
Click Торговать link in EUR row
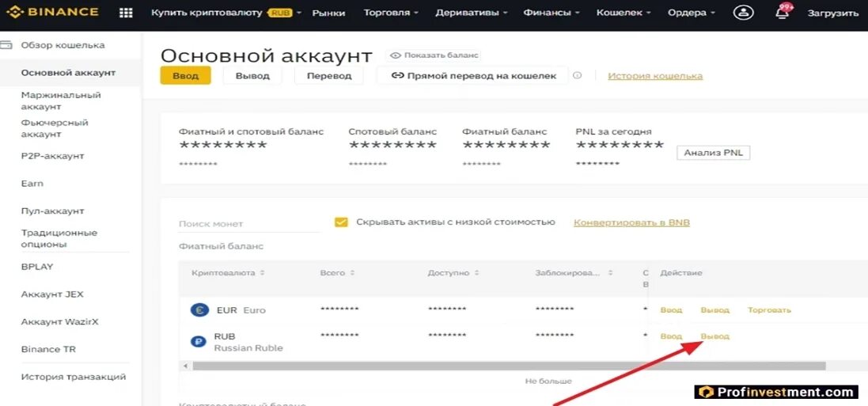769,310
